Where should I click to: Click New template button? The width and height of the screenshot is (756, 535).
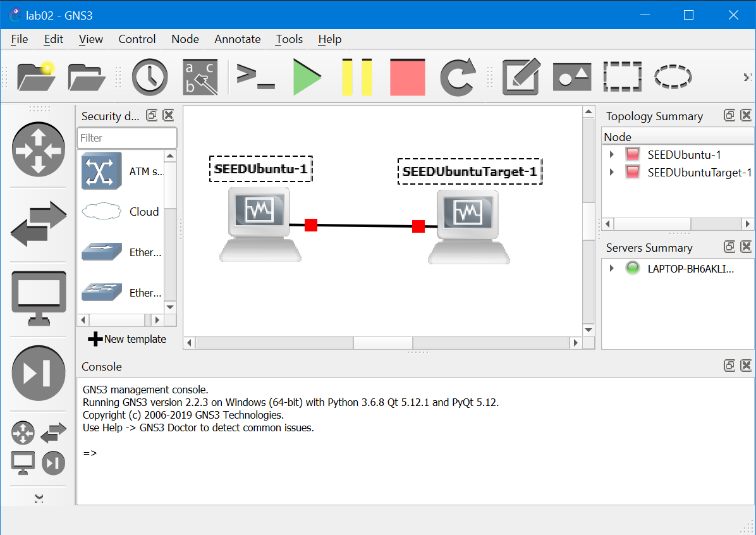(x=127, y=339)
